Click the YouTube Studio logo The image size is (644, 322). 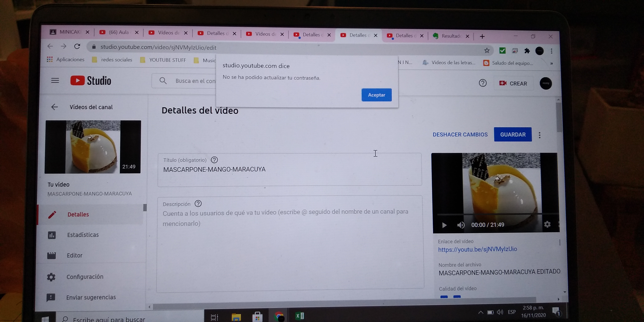pos(91,80)
